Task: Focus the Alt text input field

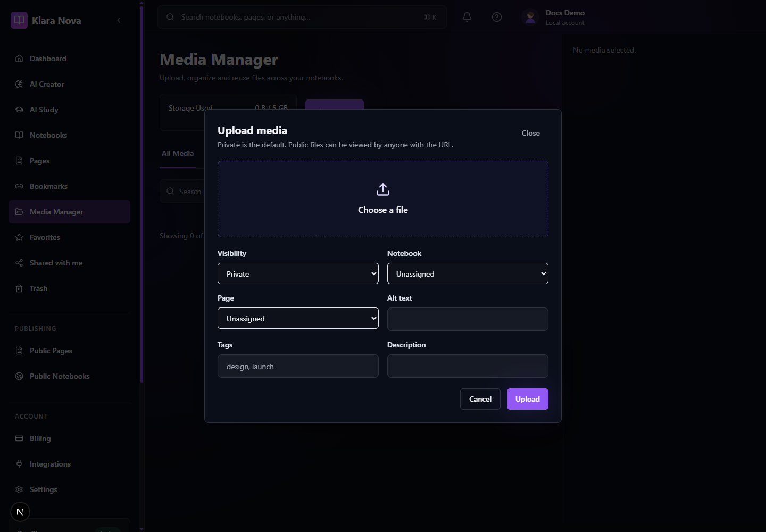Action: click(468, 319)
